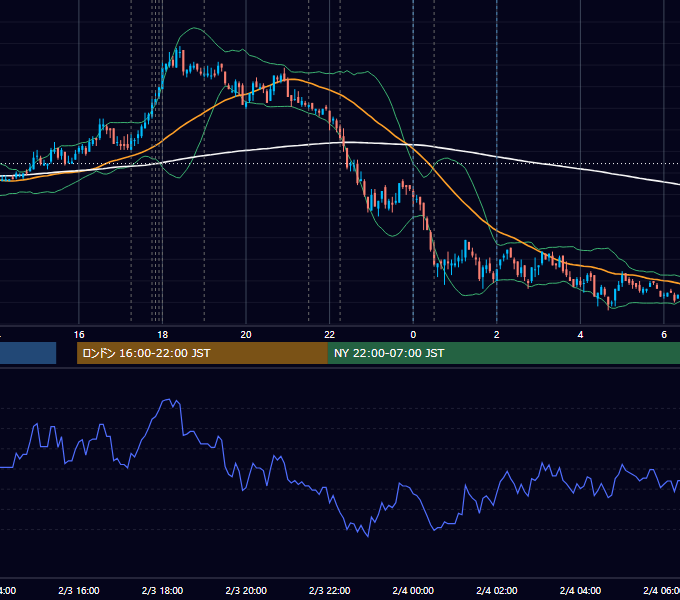680x600 pixels.
Task: Click the 16 hour label on the upper axis
Action: tap(79, 335)
